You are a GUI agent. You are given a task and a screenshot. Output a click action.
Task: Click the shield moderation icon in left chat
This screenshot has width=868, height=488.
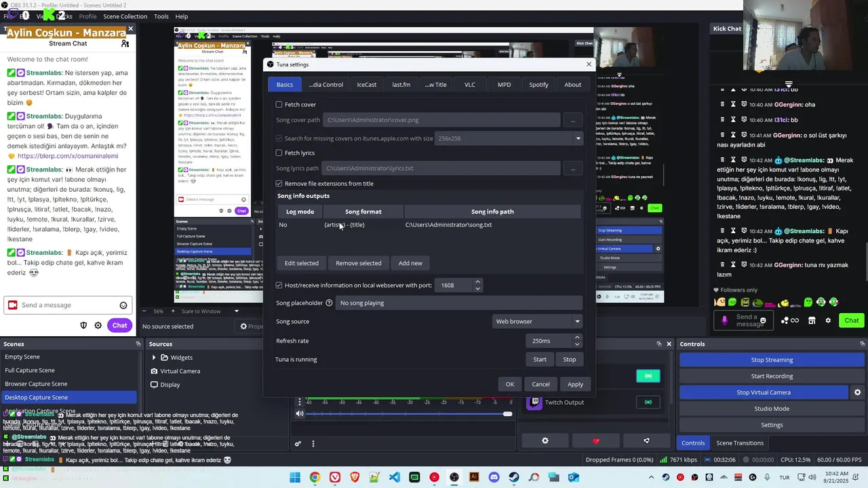pyautogui.click(x=83, y=325)
